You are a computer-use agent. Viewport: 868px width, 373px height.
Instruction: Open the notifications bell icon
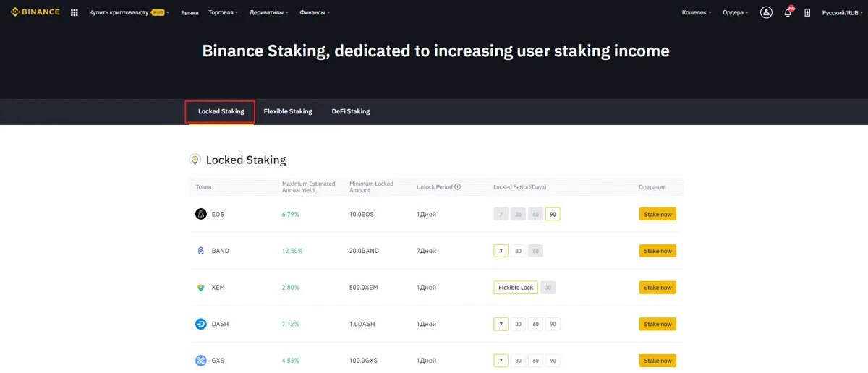click(x=788, y=12)
